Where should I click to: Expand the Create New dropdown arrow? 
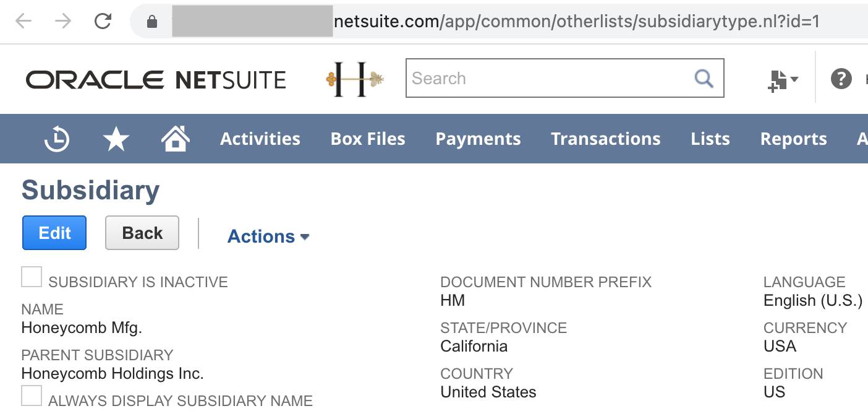click(794, 79)
